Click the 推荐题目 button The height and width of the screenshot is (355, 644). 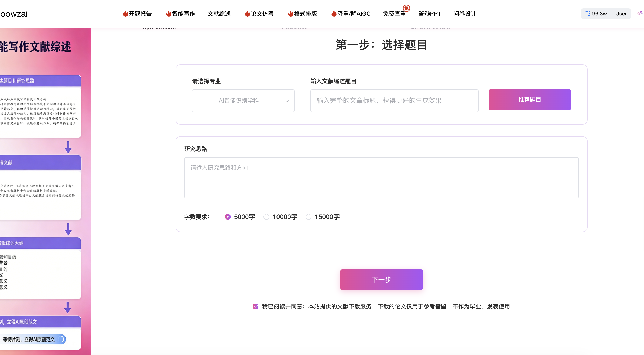tap(529, 99)
